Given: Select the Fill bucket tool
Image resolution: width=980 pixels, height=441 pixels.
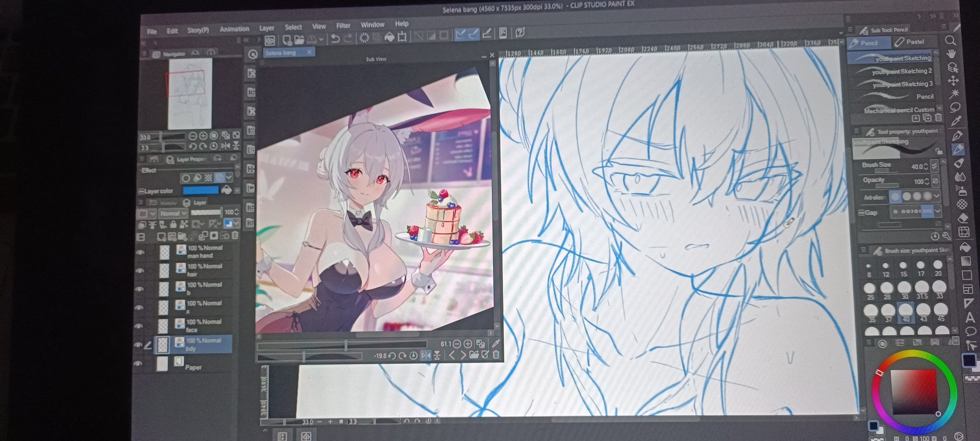Looking at the screenshot, I should (965, 247).
